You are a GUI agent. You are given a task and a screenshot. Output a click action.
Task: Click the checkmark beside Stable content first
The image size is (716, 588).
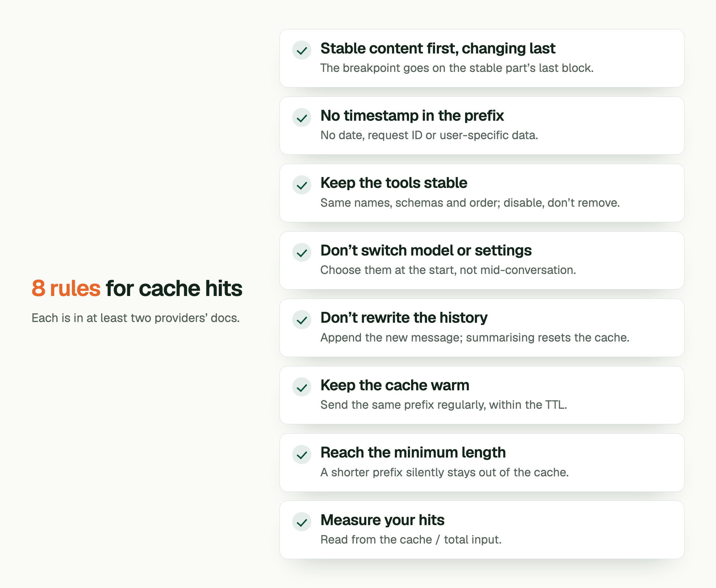click(x=302, y=50)
